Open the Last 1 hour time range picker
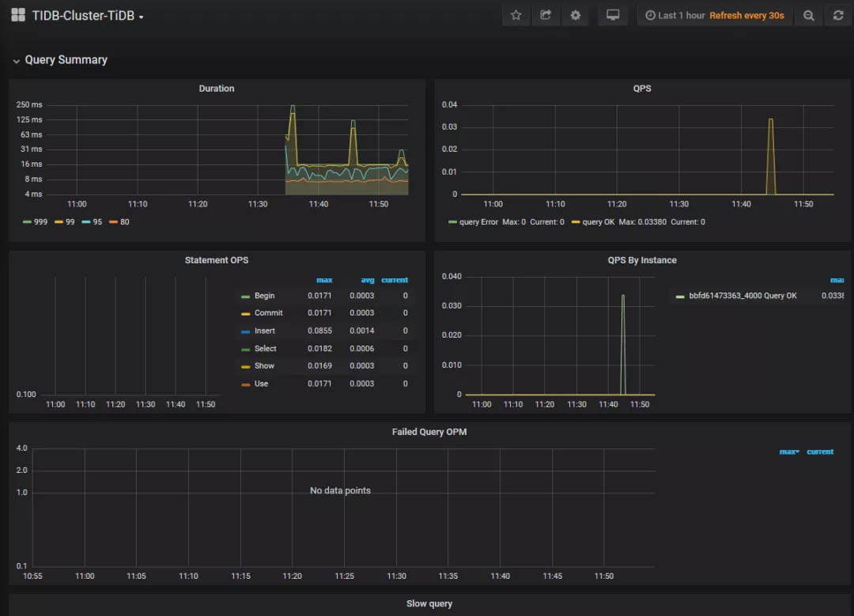 click(x=680, y=15)
